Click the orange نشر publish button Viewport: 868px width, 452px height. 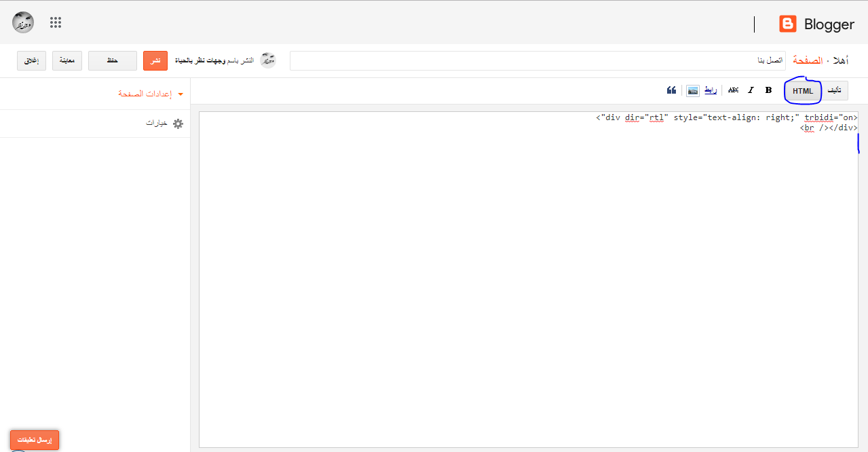(x=155, y=60)
